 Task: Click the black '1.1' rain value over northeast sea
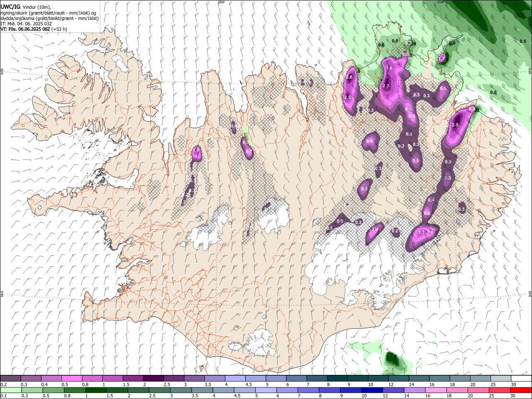coord(520,15)
